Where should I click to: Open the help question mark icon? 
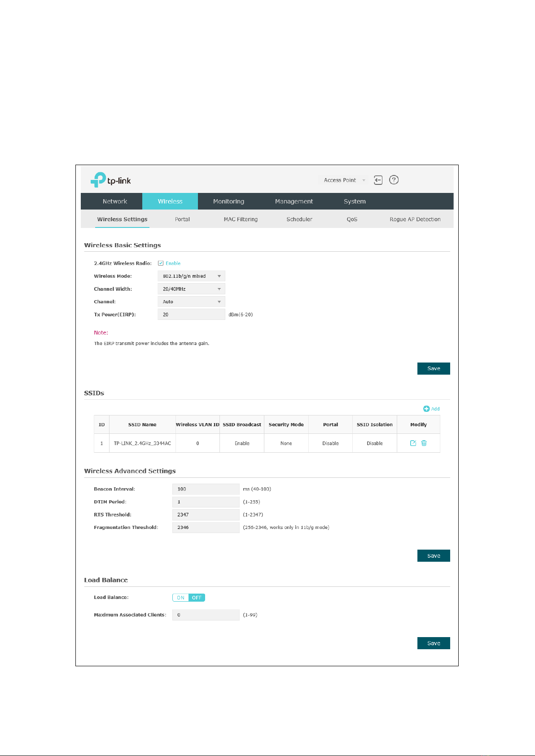click(394, 180)
